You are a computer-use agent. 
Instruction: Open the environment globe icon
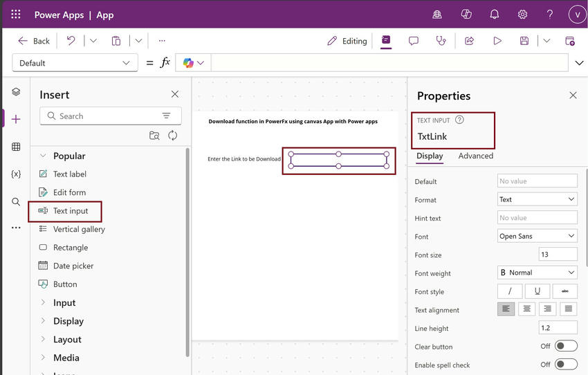click(437, 15)
